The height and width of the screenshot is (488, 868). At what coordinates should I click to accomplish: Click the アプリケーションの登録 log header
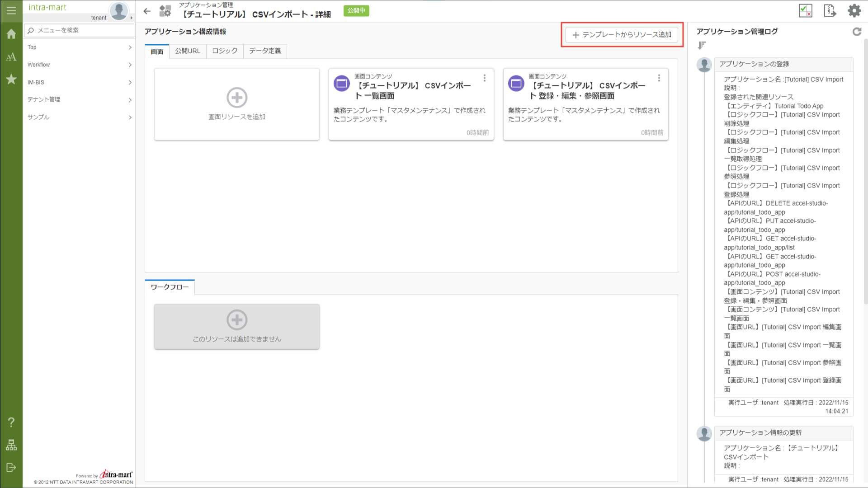pyautogui.click(x=784, y=64)
